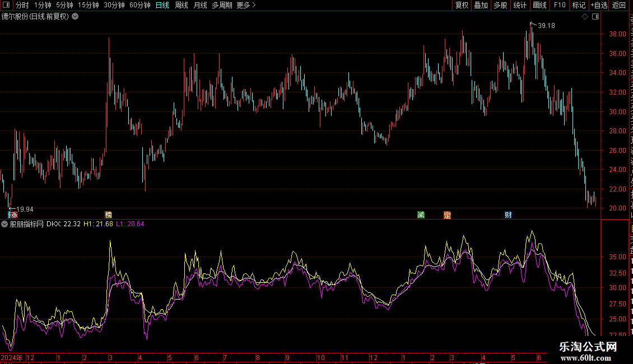The height and width of the screenshot is (364, 633).
Task: Open the 榜 event marker
Action: click(108, 215)
